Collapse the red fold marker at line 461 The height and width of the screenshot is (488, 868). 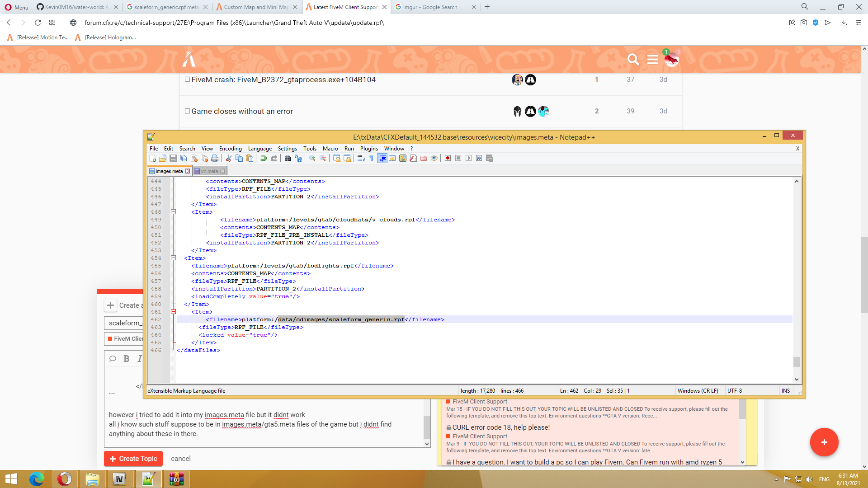click(173, 312)
